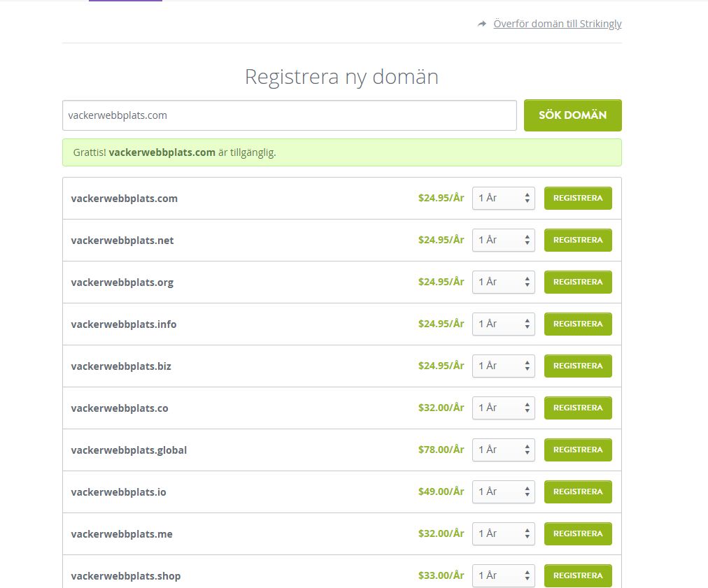The width and height of the screenshot is (708, 588).
Task: Register vackerwebbplats.co
Action: click(578, 408)
